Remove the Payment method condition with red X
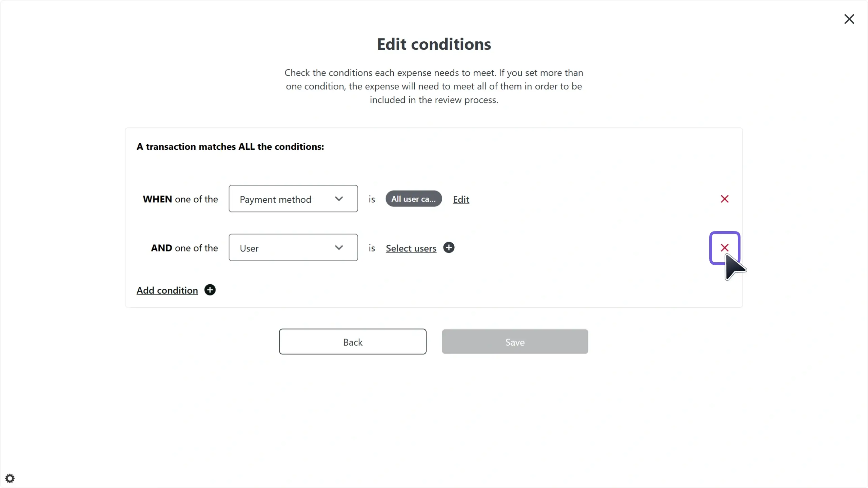The height and width of the screenshot is (488, 868). pos(725,199)
